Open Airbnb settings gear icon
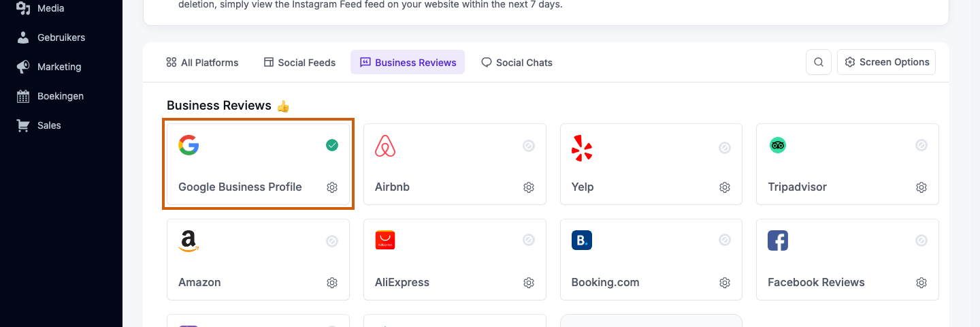980x327 pixels. point(529,187)
